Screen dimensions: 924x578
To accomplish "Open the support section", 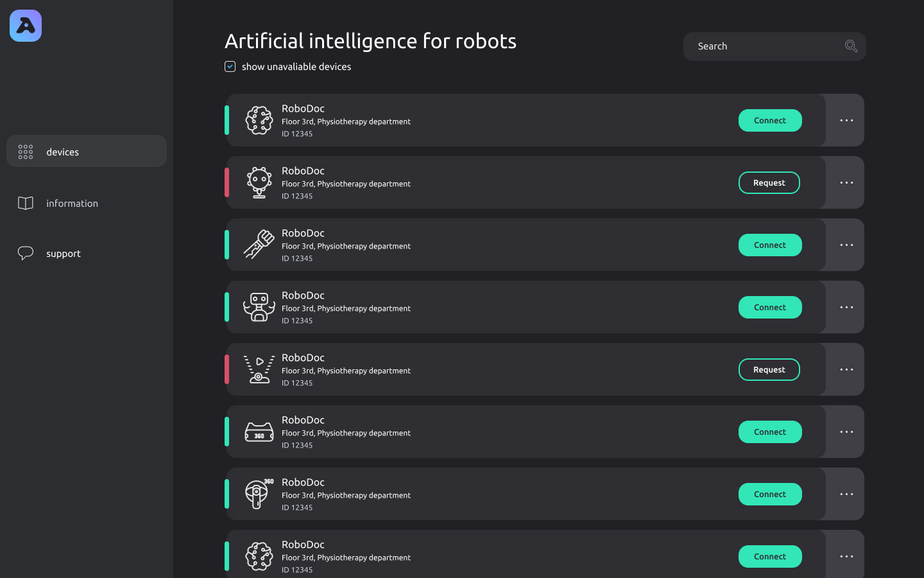I will pyautogui.click(x=63, y=253).
